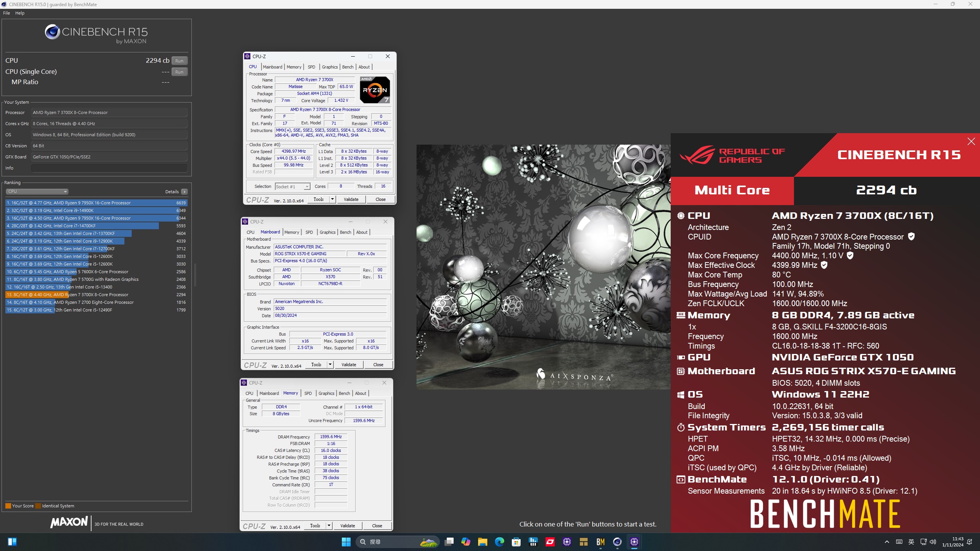Close the BenchMate result overlay
Image resolution: width=980 pixels, height=551 pixels.
click(971, 142)
